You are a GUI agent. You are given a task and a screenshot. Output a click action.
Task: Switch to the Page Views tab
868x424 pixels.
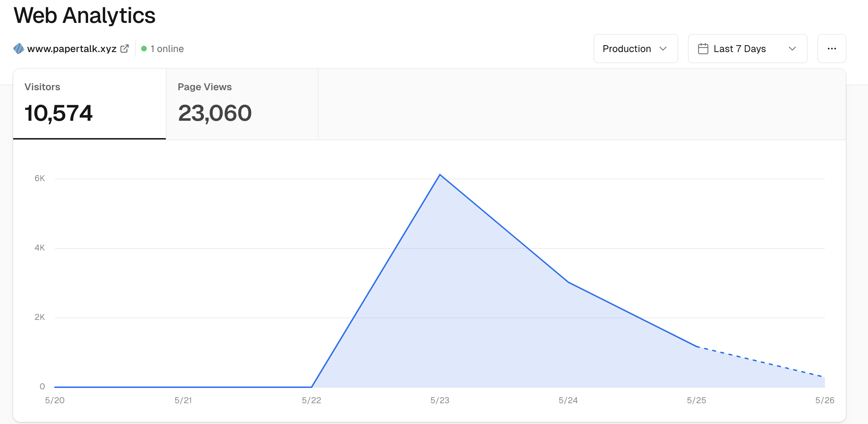tap(242, 103)
